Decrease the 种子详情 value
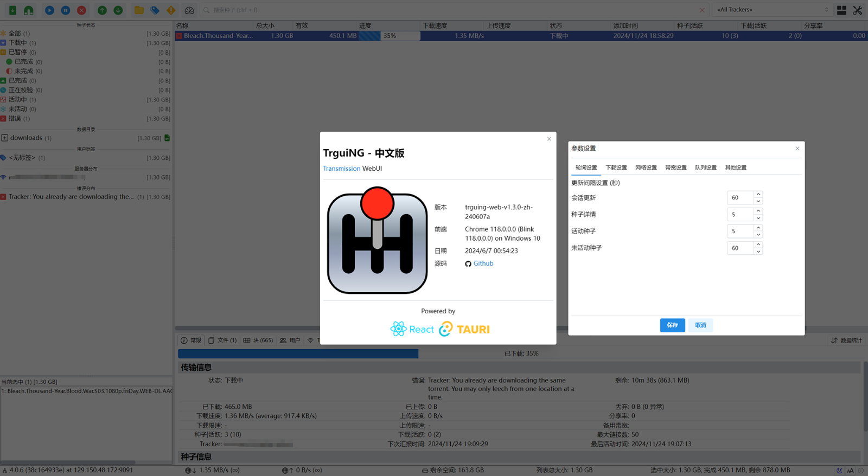 pyautogui.click(x=758, y=218)
